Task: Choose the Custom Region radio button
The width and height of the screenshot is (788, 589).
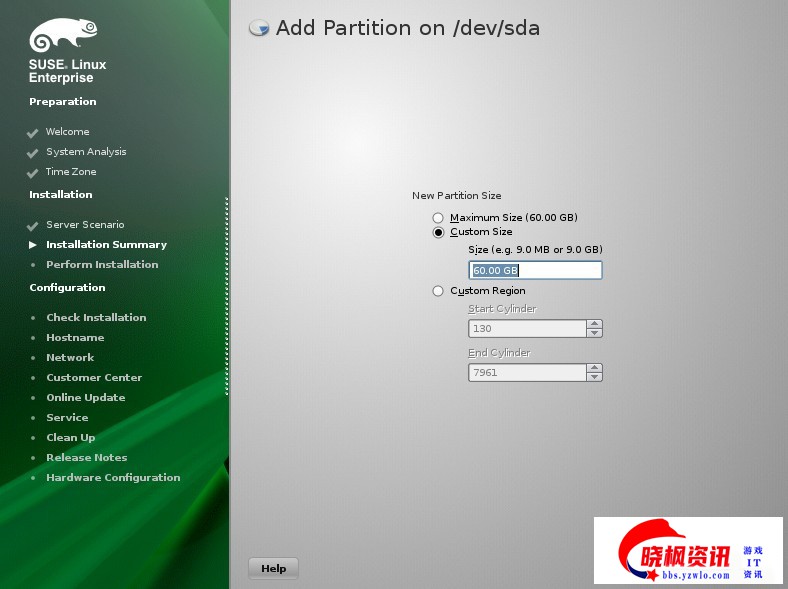Action: [438, 291]
